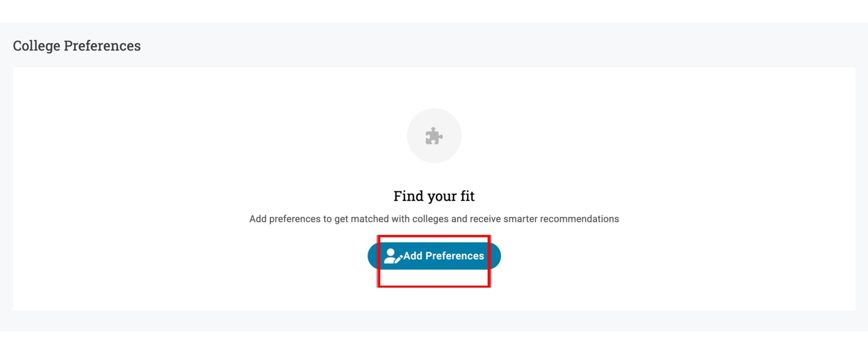Click the "Add preferences to get matched" description text
This screenshot has width=868, height=354.
click(434, 219)
